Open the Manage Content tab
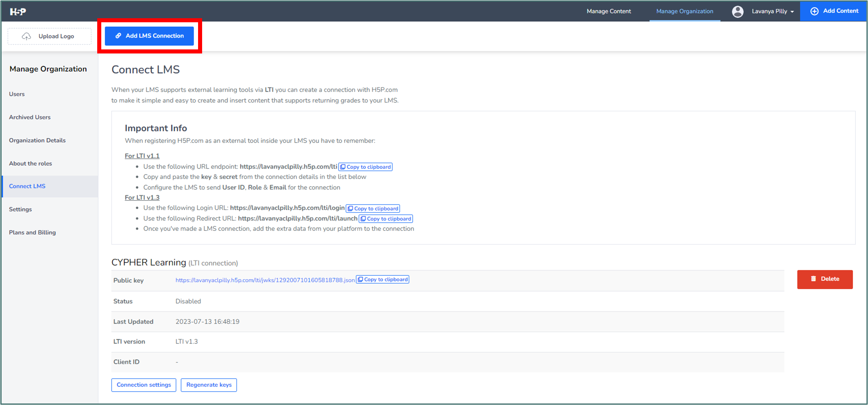The width and height of the screenshot is (868, 405). tap(609, 11)
